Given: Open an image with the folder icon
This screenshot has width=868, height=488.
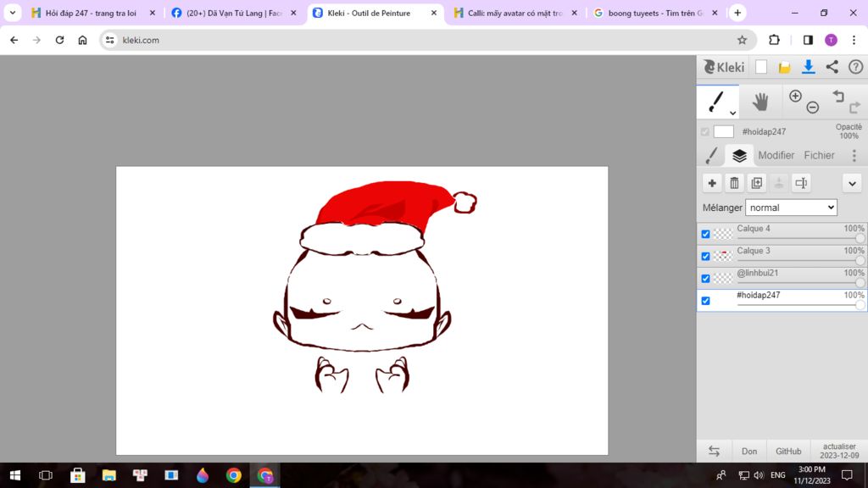Looking at the screenshot, I should (784, 67).
